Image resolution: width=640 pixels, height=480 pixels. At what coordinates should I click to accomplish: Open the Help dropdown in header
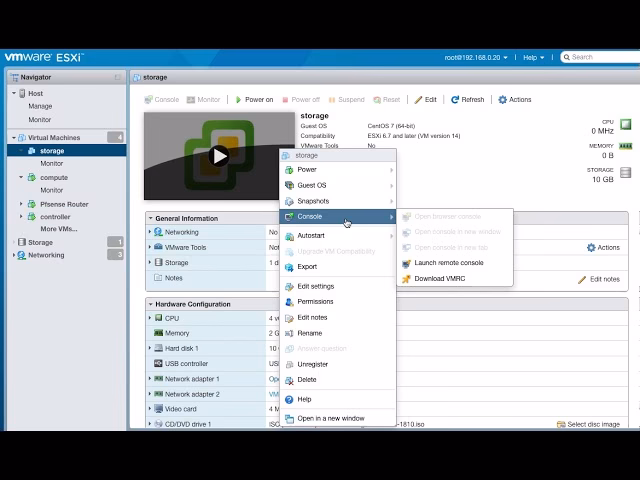pyautogui.click(x=533, y=57)
